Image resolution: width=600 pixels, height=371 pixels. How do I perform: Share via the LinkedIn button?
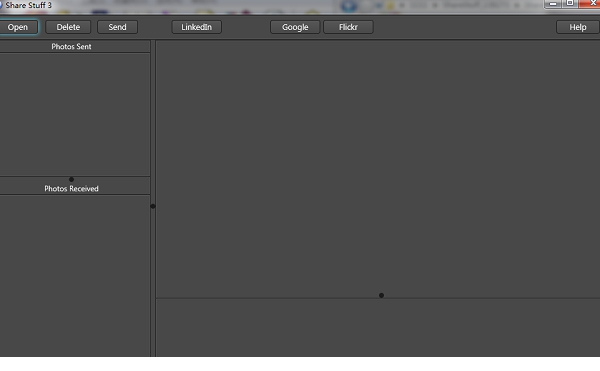pyautogui.click(x=196, y=27)
